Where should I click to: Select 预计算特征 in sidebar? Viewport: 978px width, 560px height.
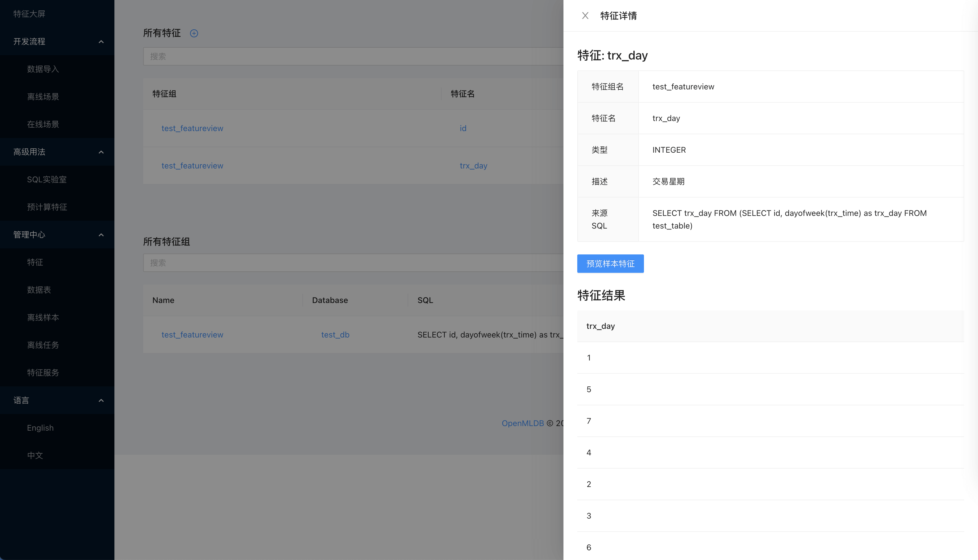[47, 207]
